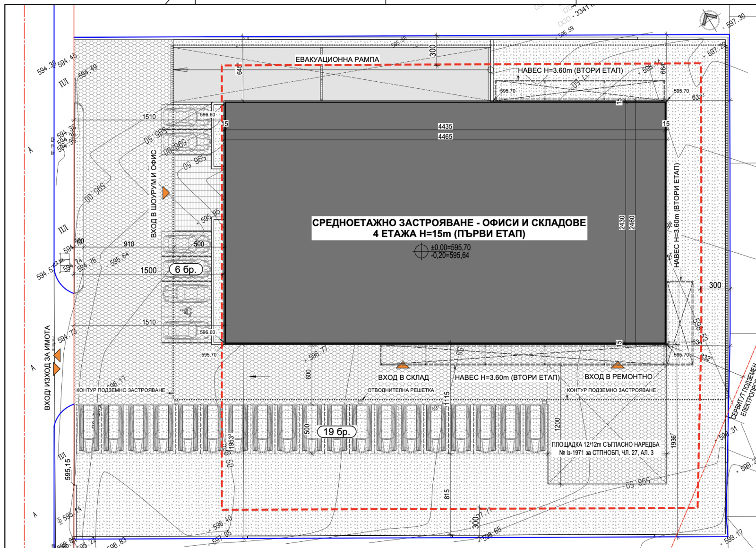Click the 2460 vertical dimension value
This screenshot has height=548, width=756.
point(632,223)
